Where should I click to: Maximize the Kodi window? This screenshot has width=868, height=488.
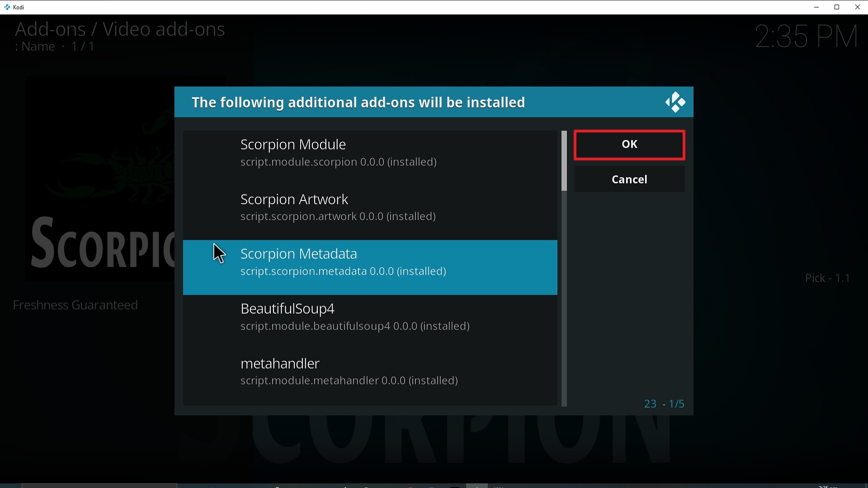click(x=837, y=7)
